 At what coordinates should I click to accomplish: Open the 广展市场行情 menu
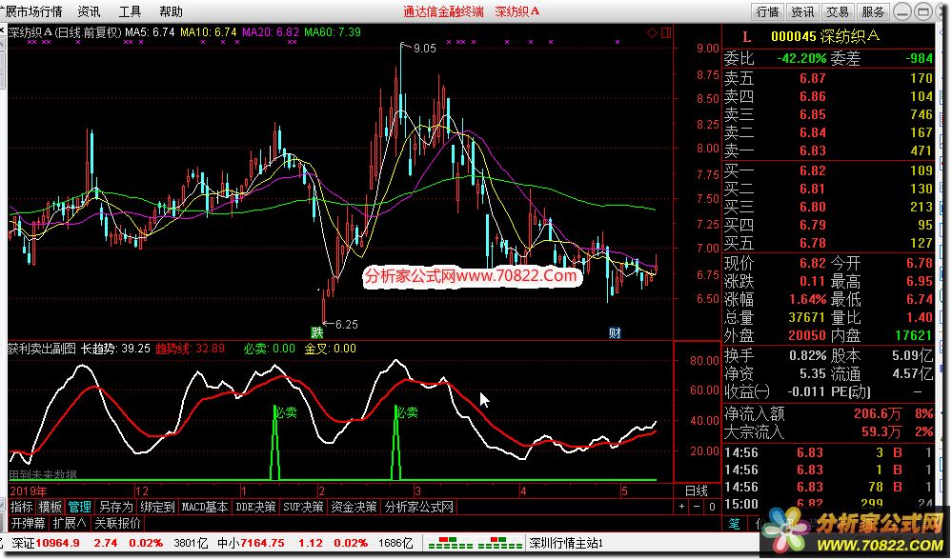(31, 11)
